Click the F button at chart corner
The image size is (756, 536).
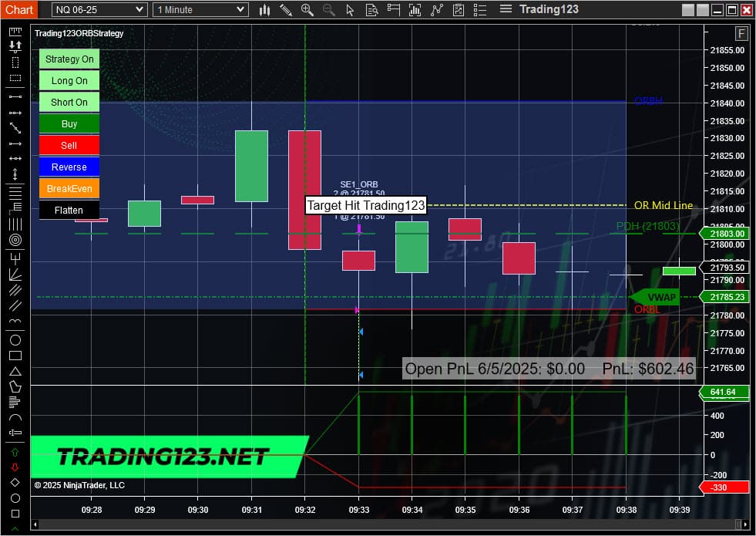coord(741,34)
